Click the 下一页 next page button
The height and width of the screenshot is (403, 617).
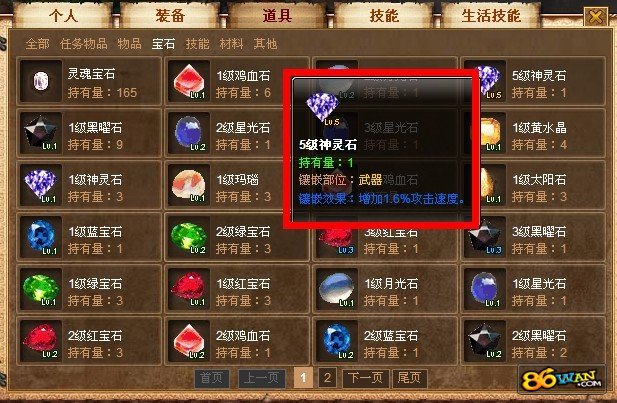pos(366,378)
